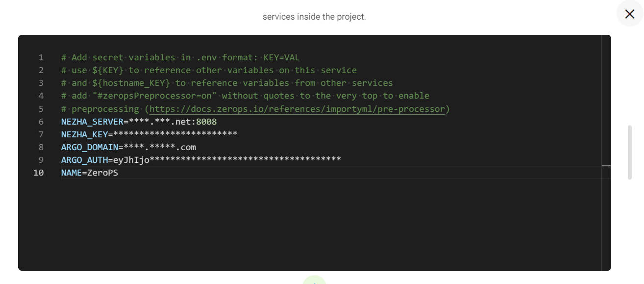Close the dialog with the X icon

coord(630,14)
